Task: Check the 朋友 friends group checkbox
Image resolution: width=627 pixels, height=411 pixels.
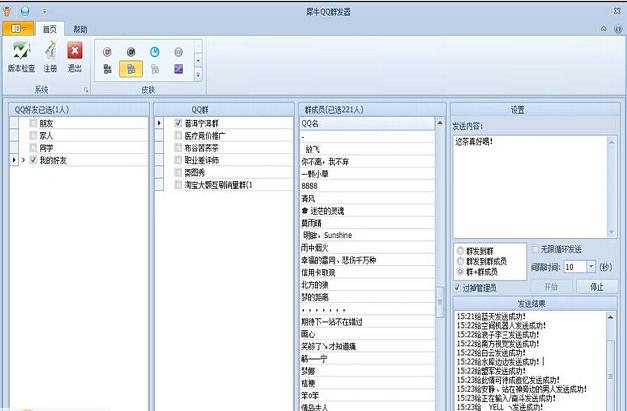Action: tap(34, 123)
